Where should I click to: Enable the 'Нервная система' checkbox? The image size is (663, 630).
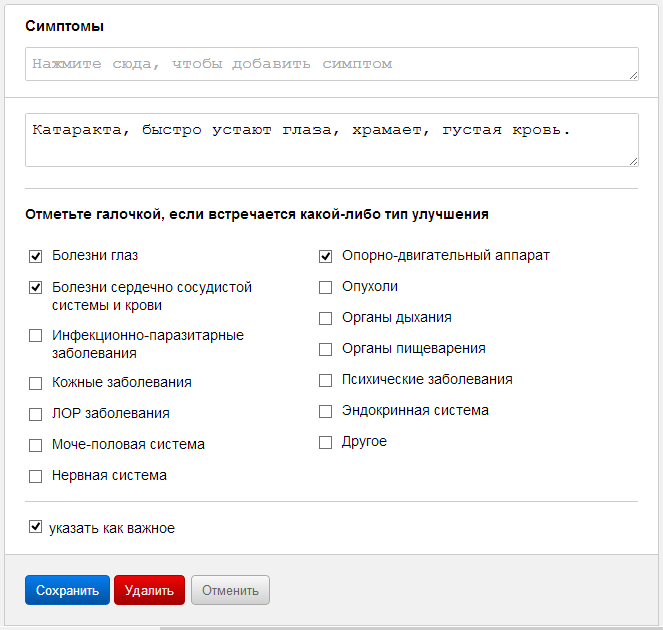(x=36, y=476)
